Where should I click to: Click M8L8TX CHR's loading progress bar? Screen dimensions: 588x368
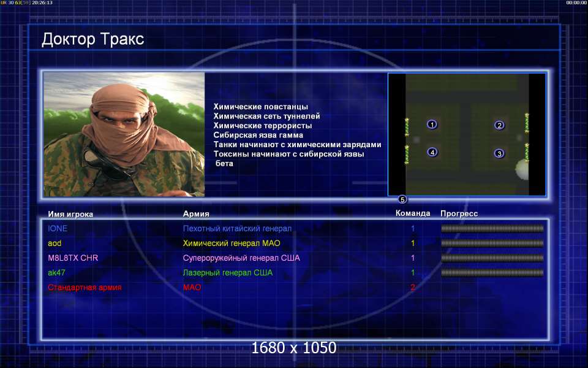(492, 258)
